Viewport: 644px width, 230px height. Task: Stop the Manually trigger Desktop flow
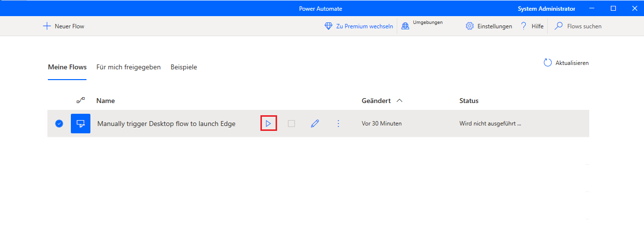291,124
